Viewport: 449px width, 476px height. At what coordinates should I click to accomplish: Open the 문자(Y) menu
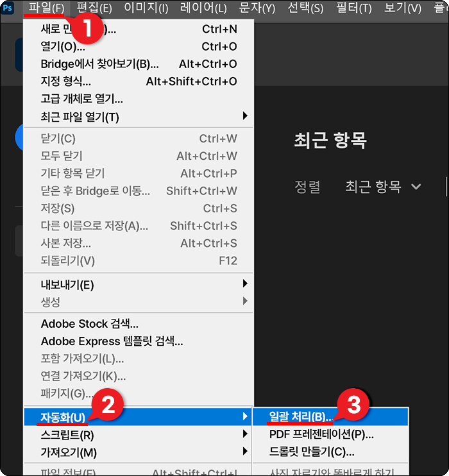pos(257,8)
